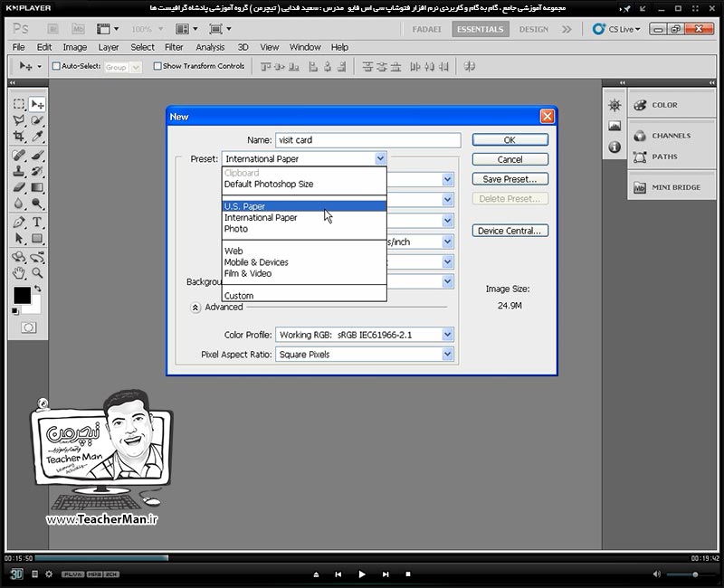
Task: Choose International Paper in preset list
Action: point(304,217)
